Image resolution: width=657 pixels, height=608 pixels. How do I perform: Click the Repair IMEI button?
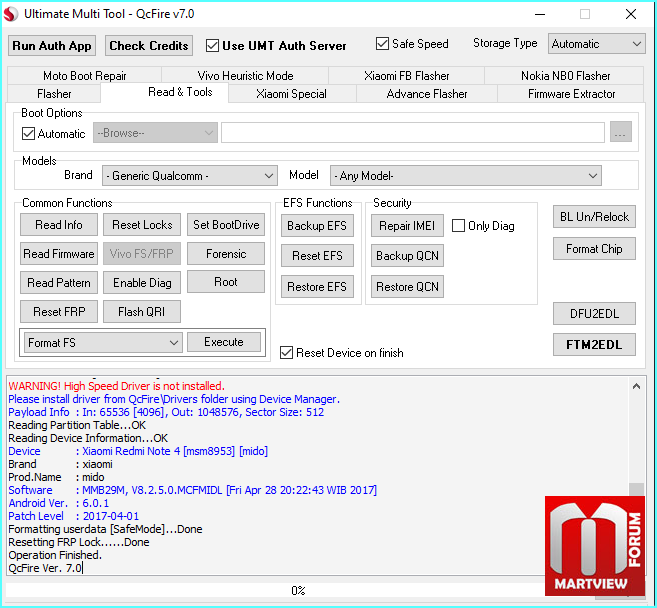coord(407,225)
